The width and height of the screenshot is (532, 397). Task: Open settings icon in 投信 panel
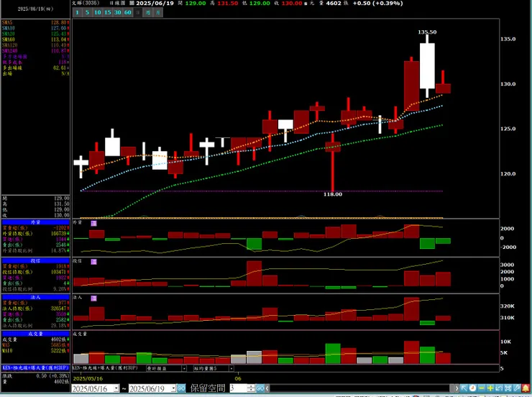point(94,262)
